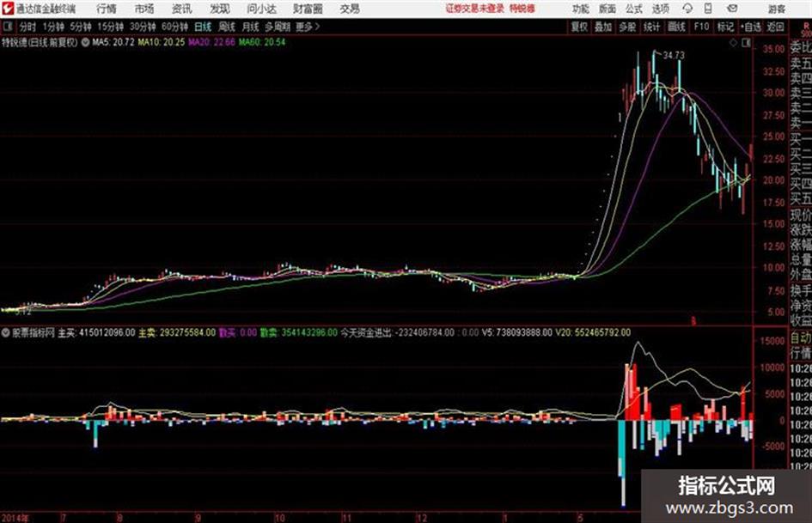
Task: Open the 功能 menu
Action: pos(581,9)
